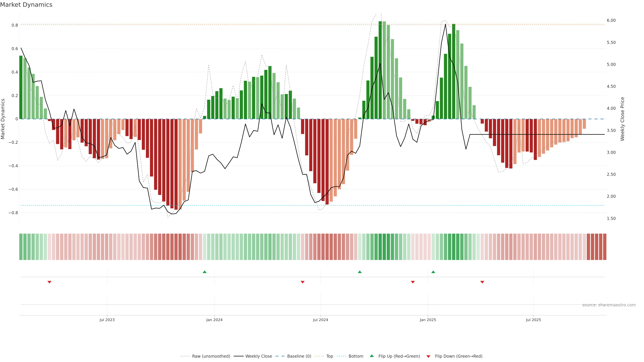This screenshot has width=644, height=362.
Task: Click the first green Flip Up triangle marker
Action: point(204,272)
